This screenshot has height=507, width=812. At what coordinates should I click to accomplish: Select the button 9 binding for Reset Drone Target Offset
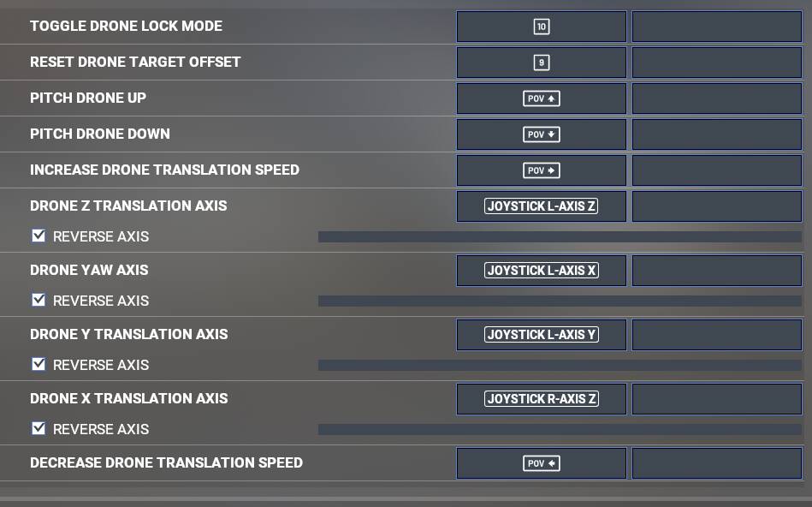[541, 63]
